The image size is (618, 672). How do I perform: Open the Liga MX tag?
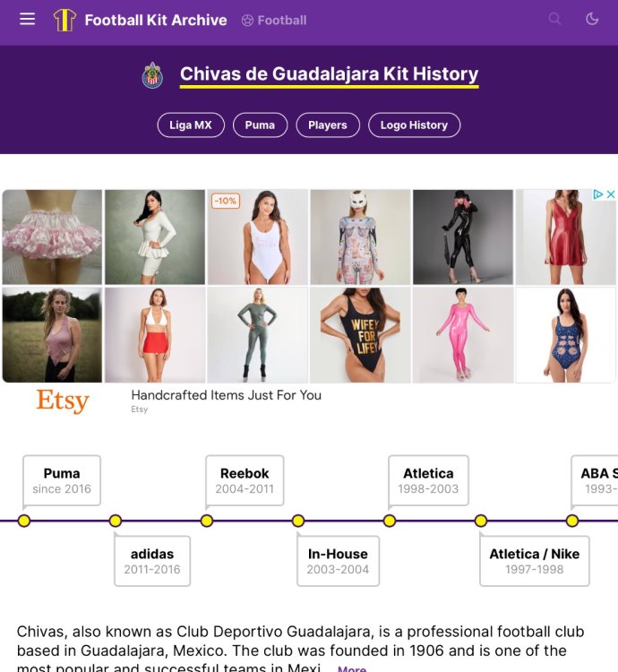pos(191,125)
